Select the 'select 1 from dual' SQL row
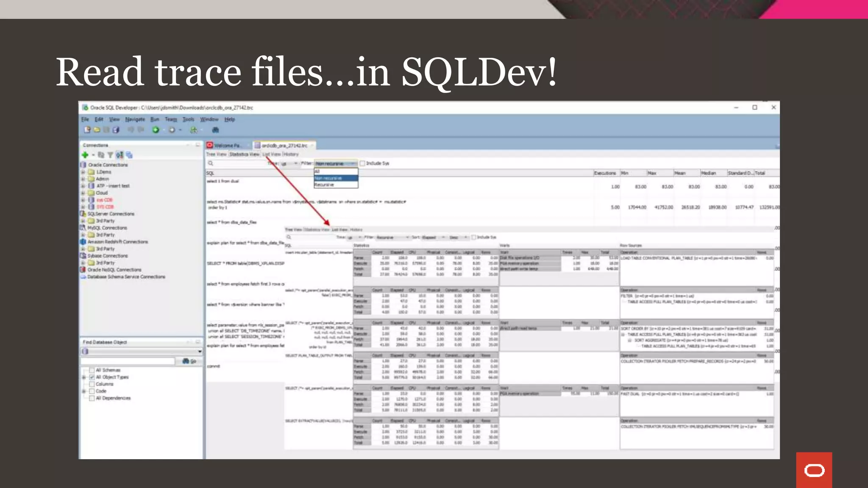 [x=223, y=181]
